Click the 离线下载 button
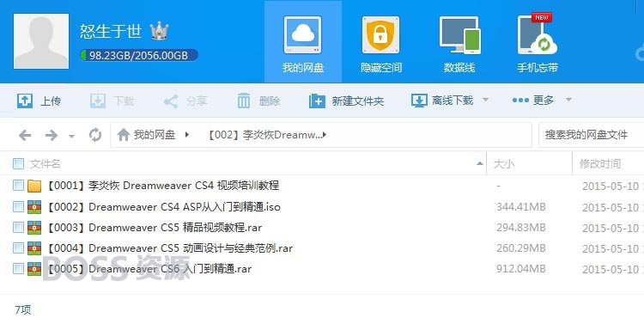The width and height of the screenshot is (644, 324). click(443, 101)
